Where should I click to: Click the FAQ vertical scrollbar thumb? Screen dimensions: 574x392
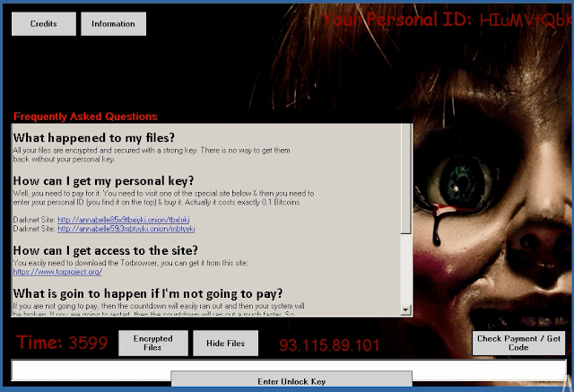point(405,179)
